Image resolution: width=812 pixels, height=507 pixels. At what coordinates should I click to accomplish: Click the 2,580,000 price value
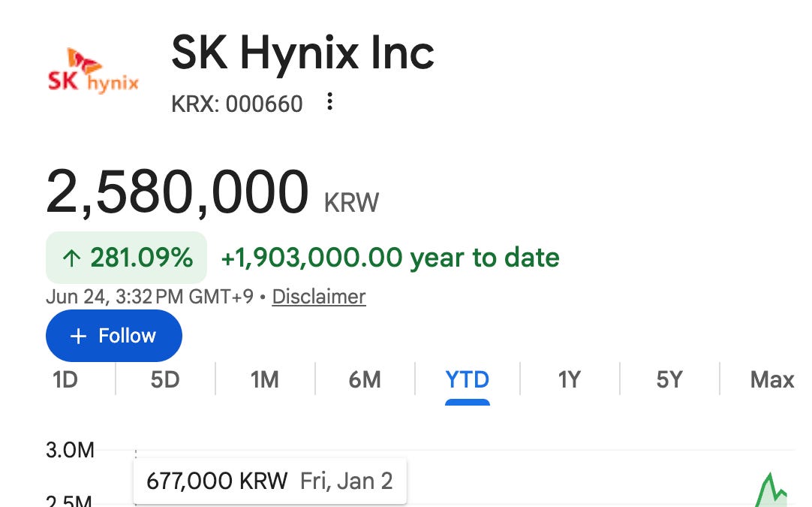click(178, 192)
